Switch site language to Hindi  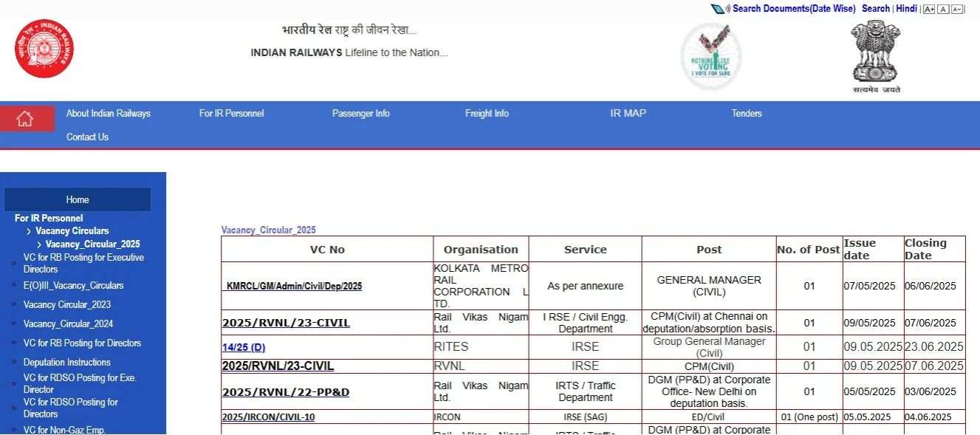click(x=906, y=9)
